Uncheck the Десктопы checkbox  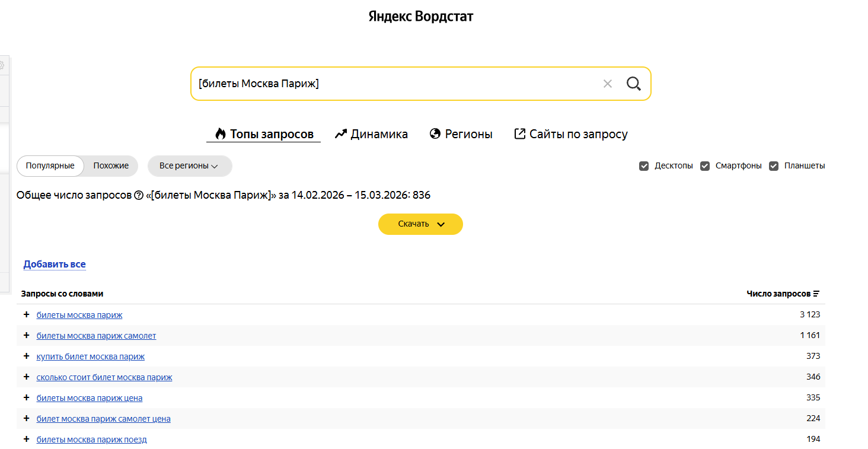[x=644, y=166]
